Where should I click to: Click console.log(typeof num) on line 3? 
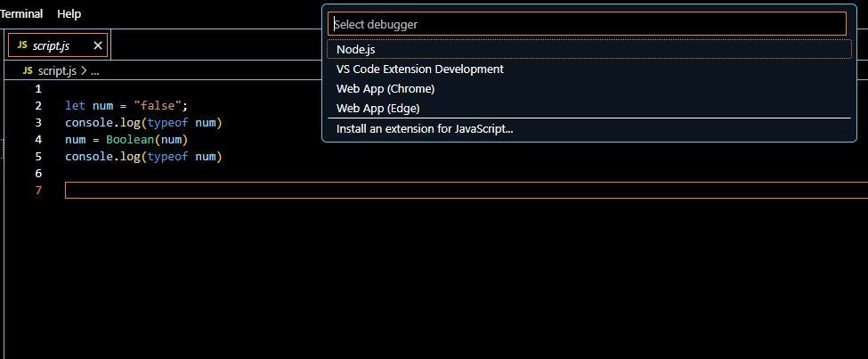pyautogui.click(x=143, y=122)
